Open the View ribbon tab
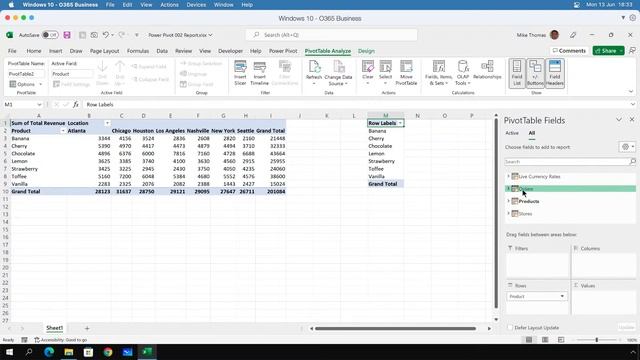 (205, 51)
